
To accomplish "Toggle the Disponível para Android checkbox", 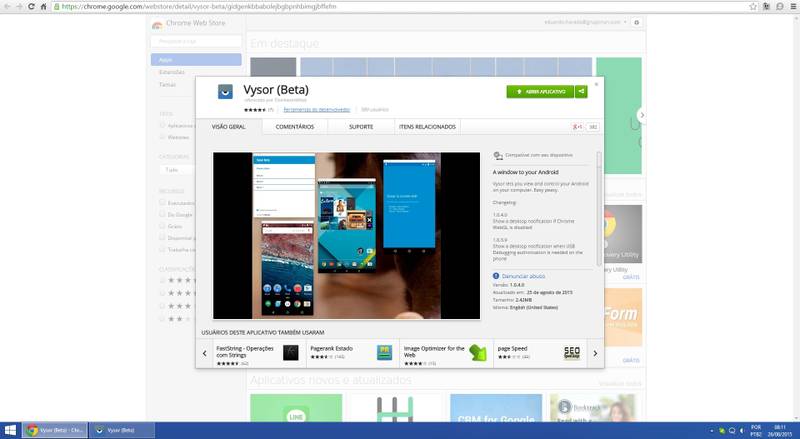I will click(162, 238).
